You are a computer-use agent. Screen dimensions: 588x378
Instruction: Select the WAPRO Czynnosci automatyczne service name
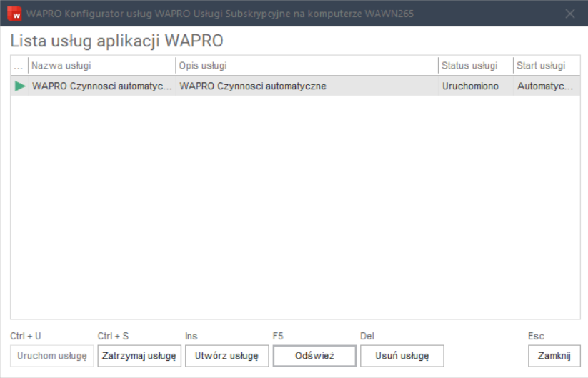click(x=101, y=86)
